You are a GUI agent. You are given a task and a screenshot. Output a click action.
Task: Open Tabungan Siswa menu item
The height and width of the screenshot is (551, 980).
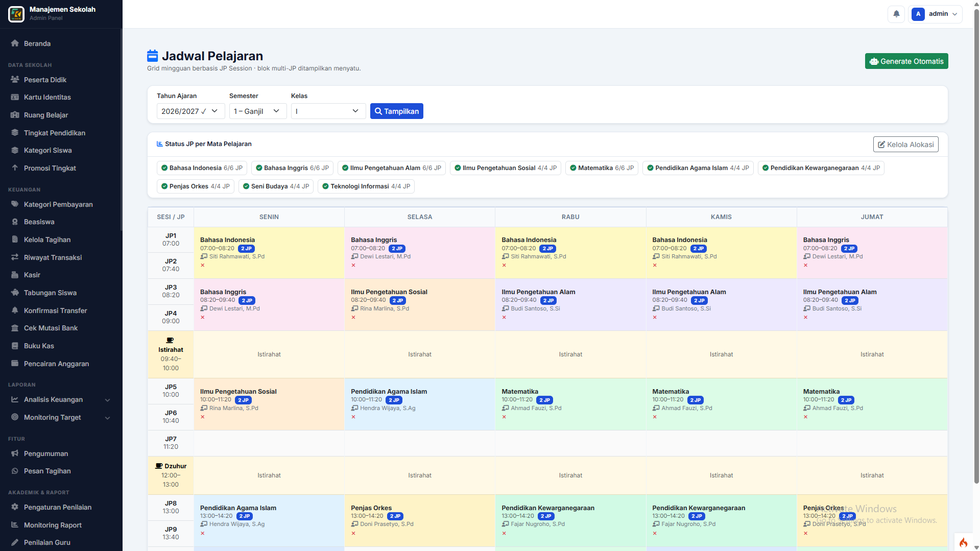pyautogui.click(x=61, y=293)
